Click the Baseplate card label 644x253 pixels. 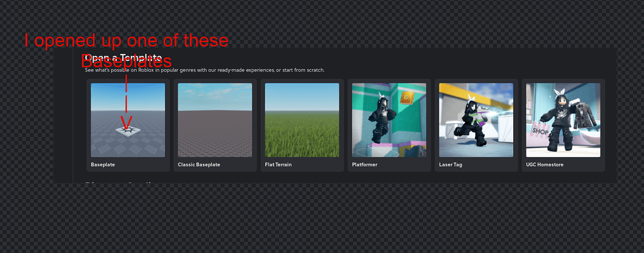click(103, 164)
